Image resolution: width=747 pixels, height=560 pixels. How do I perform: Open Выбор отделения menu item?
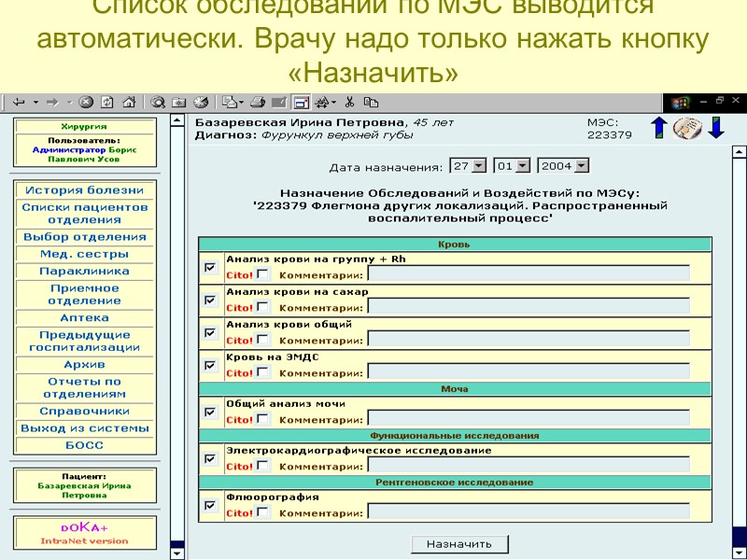coord(84,237)
